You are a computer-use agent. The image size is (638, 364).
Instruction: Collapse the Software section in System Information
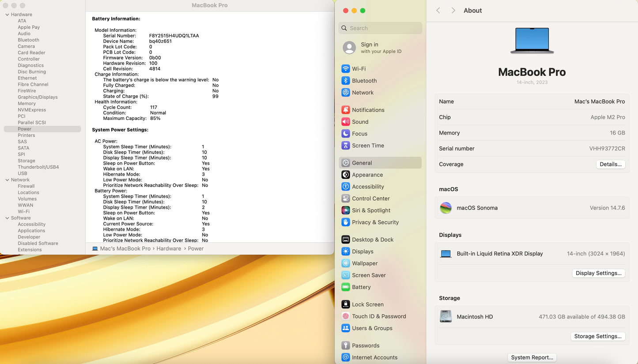point(7,218)
